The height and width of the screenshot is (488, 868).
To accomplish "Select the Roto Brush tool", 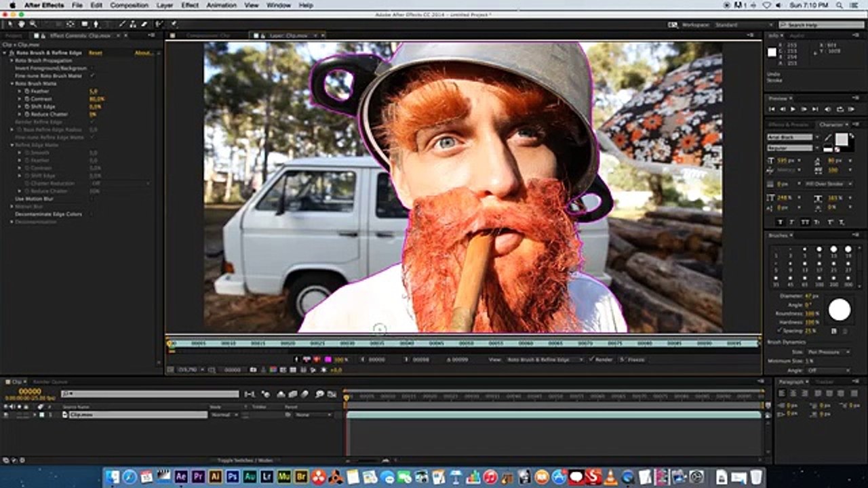I will [x=159, y=24].
